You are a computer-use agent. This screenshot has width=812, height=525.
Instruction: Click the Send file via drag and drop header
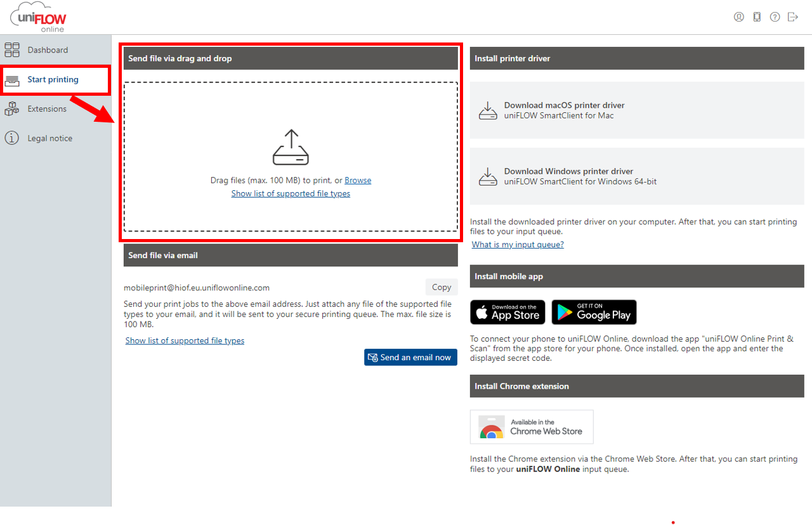[291, 58]
